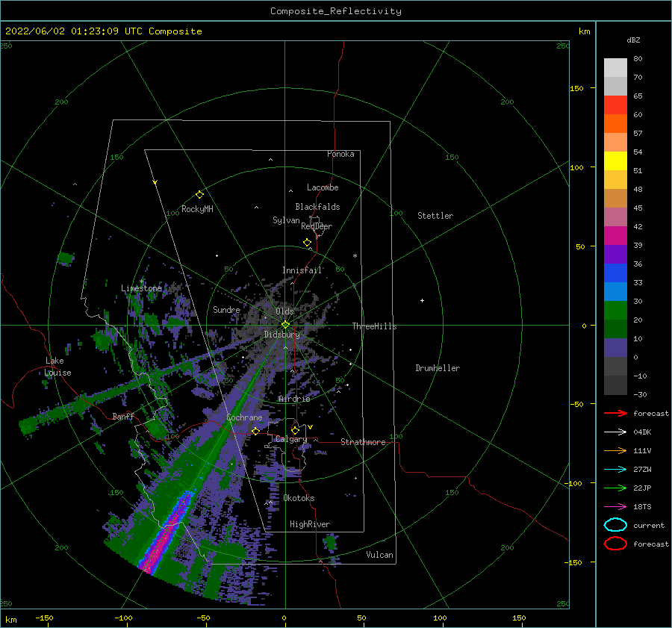Click the slate-purple 10 dBZ swatch
This screenshot has width=672, height=628.
click(x=615, y=348)
